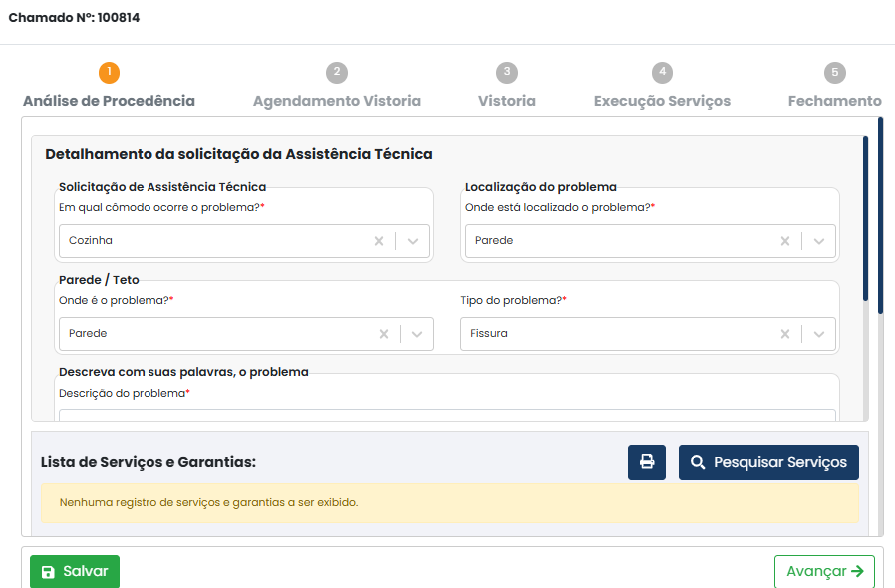Viewport: 895px width, 588px height.
Task: Open the 'Onde é o problema' dropdown chevron
Action: 417,334
